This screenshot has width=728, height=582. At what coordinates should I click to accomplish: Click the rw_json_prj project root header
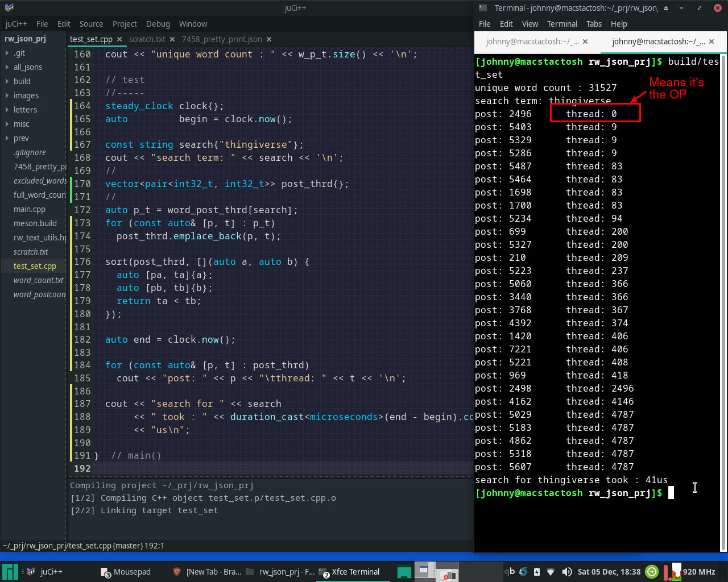[26, 39]
